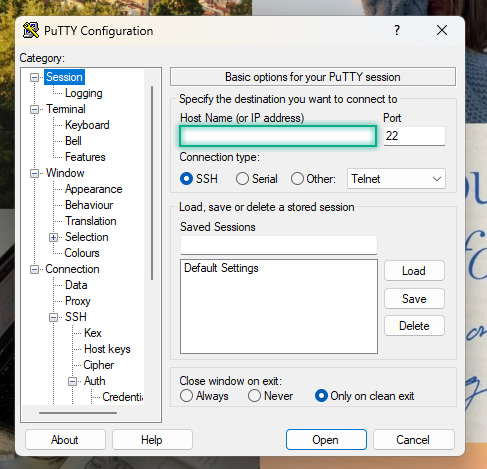The width and height of the screenshot is (487, 469).
Task: Open the Translation category
Action: pyautogui.click(x=91, y=221)
